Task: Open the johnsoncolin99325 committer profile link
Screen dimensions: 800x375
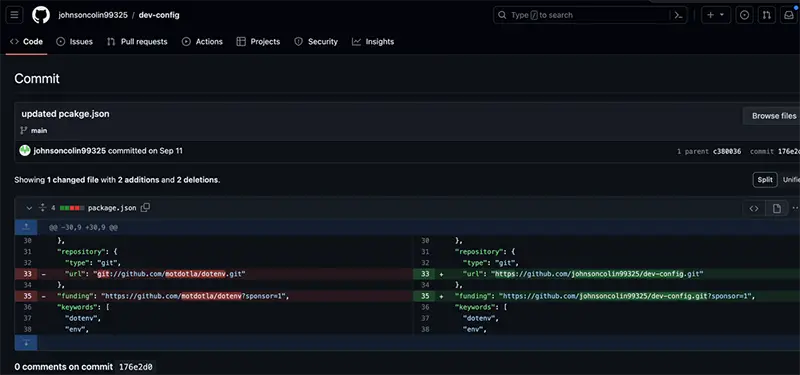Action: point(70,151)
